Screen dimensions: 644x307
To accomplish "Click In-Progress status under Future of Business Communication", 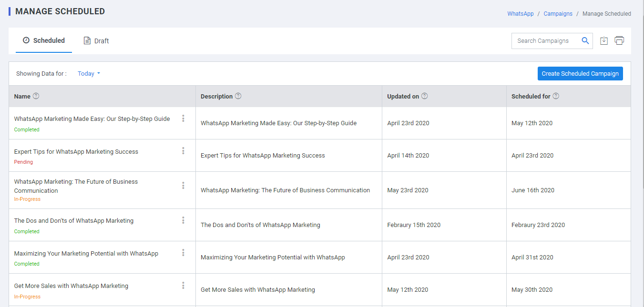I will click(x=27, y=199).
